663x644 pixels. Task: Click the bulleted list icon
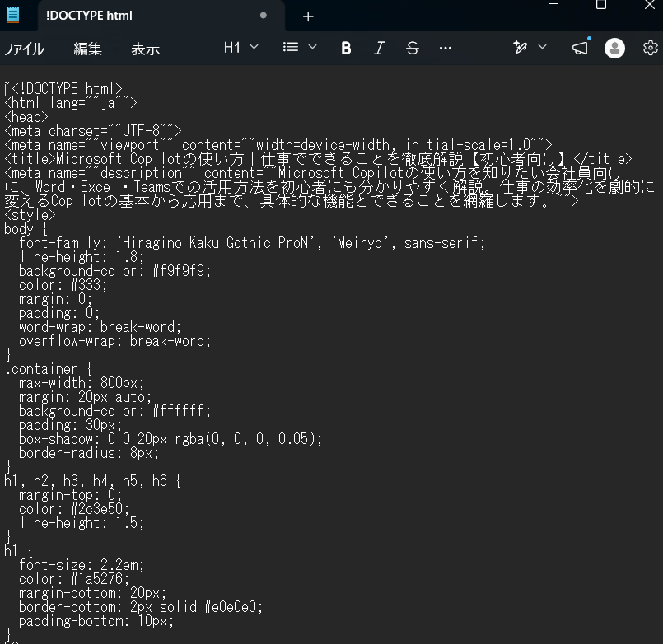(291, 47)
